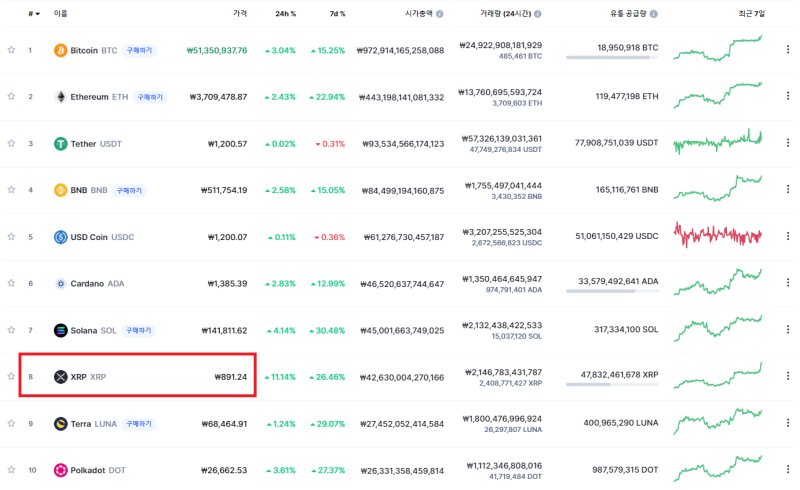Click XRP 24h volume ₩2,146,783,431,787

click(x=503, y=373)
